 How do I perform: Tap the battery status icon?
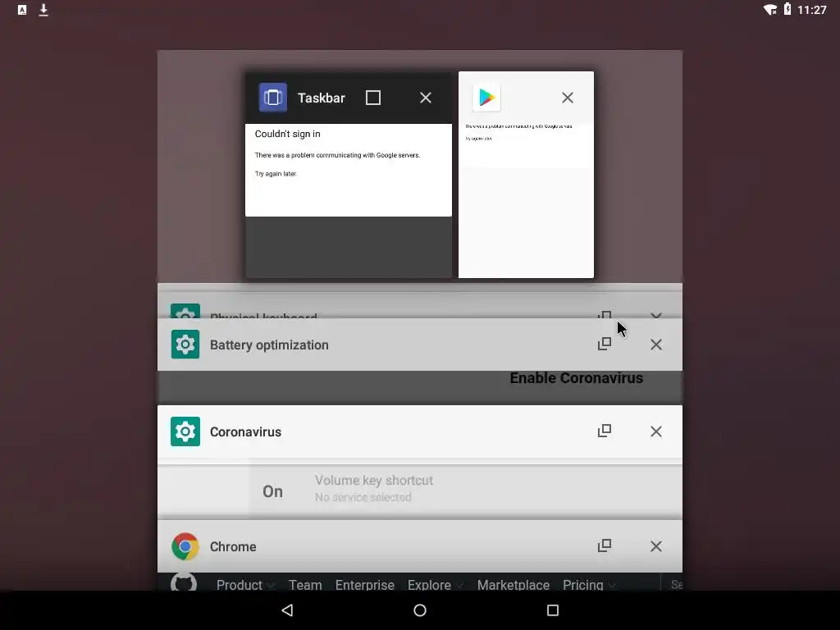(x=787, y=9)
